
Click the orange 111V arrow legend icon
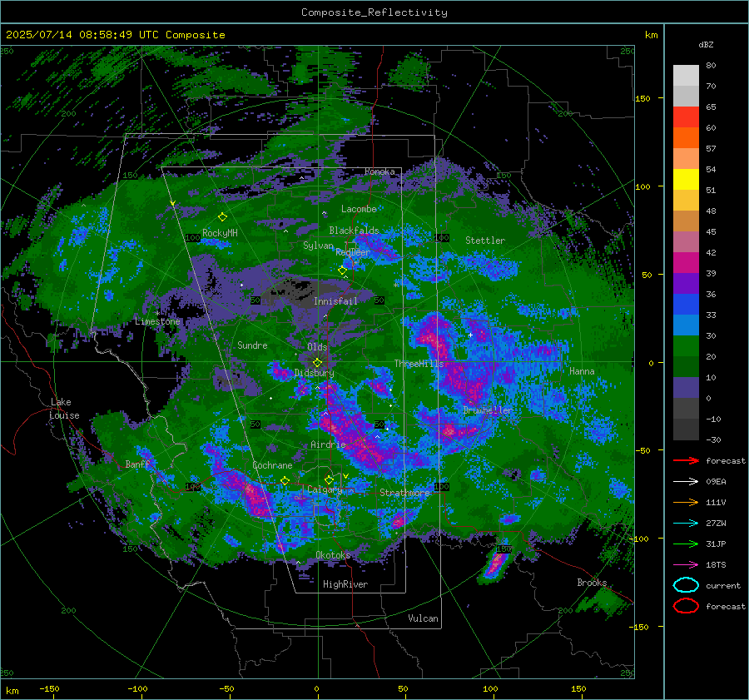[686, 502]
